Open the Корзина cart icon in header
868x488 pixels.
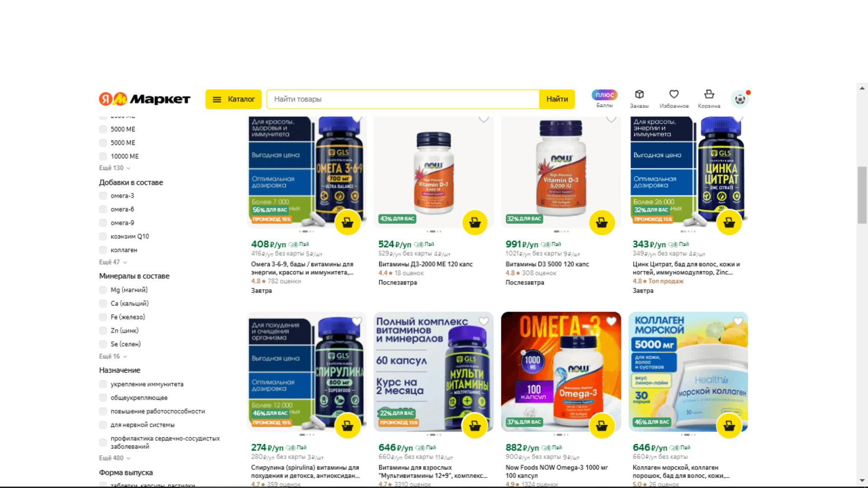coord(709,99)
